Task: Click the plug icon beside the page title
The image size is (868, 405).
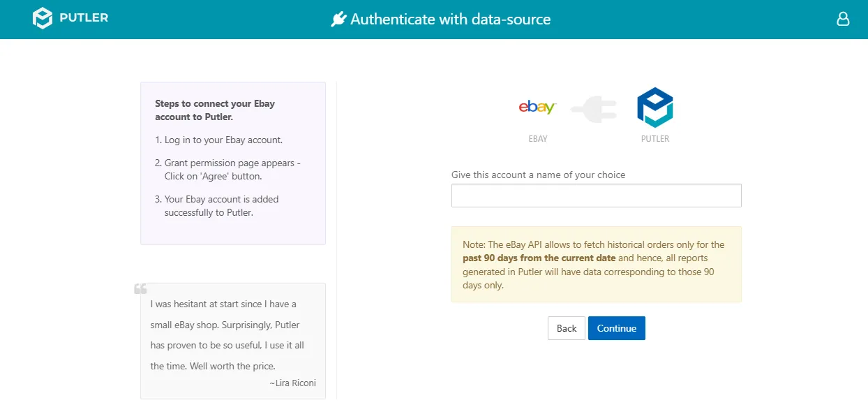Action: (x=338, y=20)
